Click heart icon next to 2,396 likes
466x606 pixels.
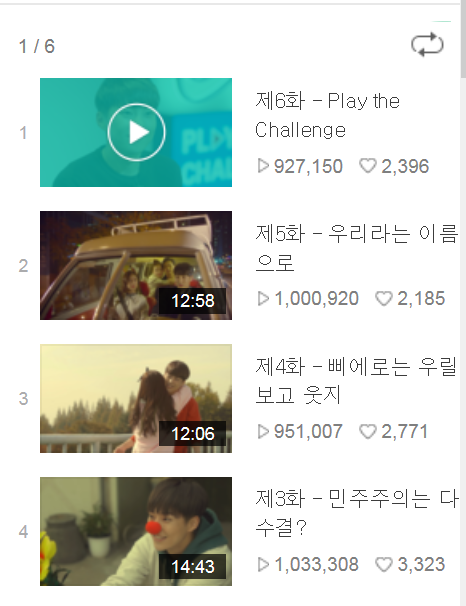367,166
